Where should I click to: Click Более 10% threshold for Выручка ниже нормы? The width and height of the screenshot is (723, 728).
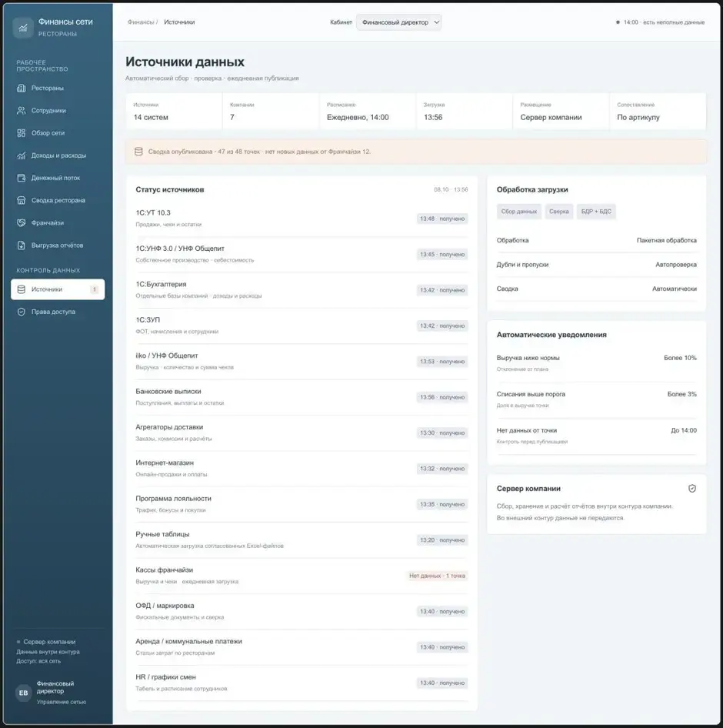click(680, 358)
